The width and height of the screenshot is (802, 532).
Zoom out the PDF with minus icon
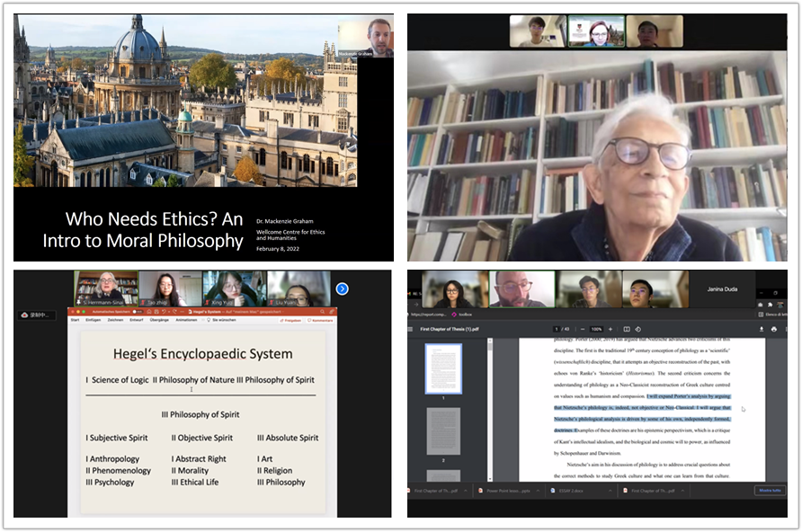tap(581, 329)
